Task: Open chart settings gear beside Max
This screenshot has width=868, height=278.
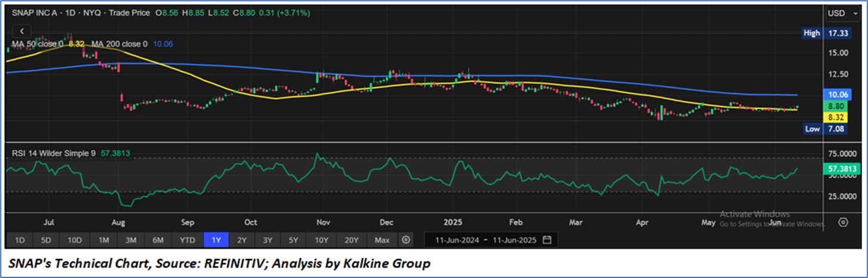Action: coord(406,240)
